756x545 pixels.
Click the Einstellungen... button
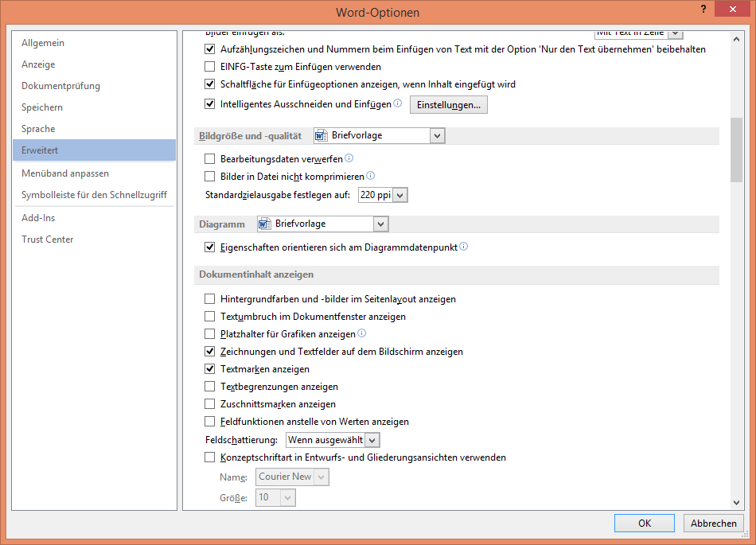point(448,105)
